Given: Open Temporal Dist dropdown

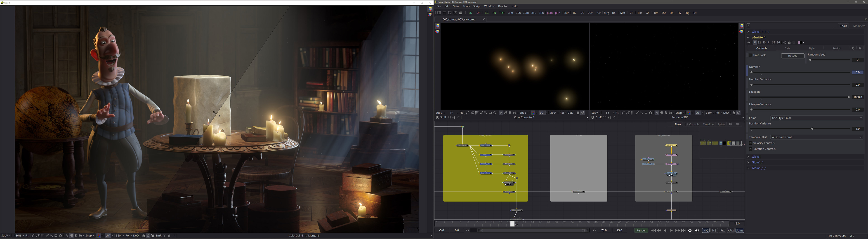Looking at the screenshot, I should coord(816,137).
